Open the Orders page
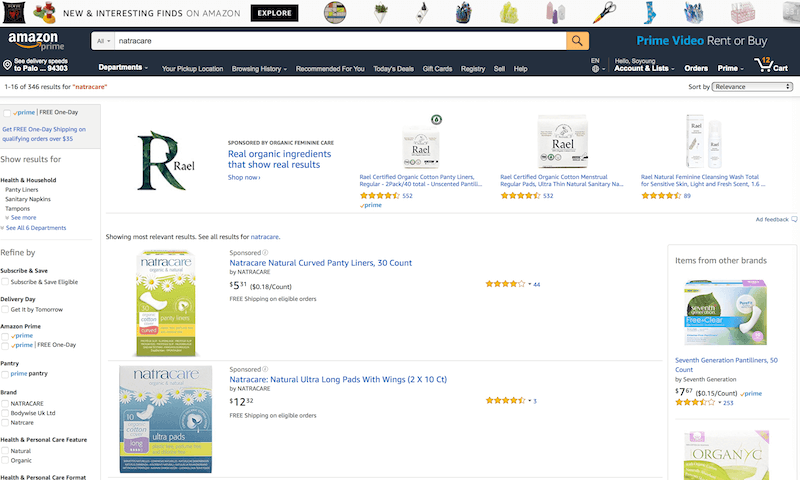800x480 pixels. click(696, 68)
